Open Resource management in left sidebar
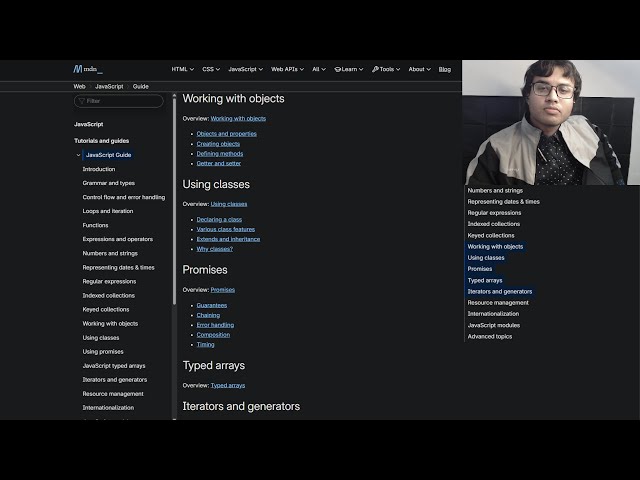 click(113, 394)
